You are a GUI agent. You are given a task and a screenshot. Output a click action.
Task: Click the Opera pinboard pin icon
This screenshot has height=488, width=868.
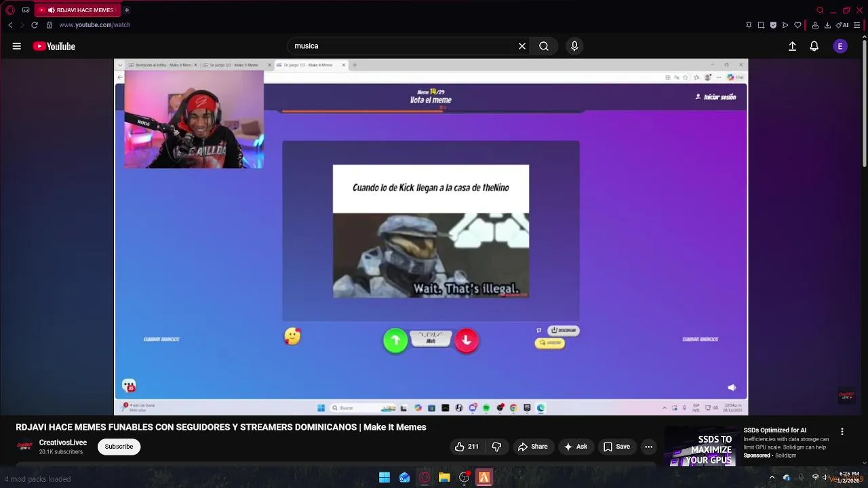(x=749, y=25)
